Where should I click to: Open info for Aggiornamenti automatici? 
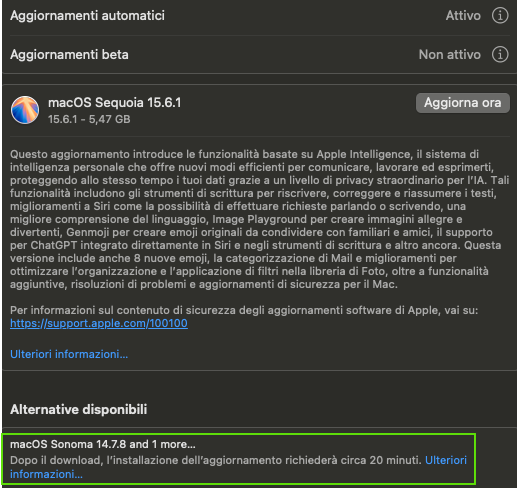pos(500,16)
